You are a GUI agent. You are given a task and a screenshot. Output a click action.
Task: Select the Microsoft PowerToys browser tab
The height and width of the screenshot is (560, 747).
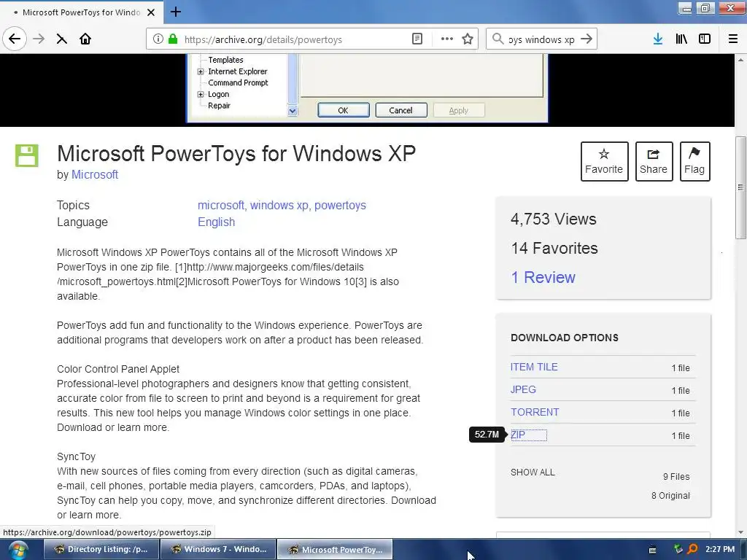tap(82, 12)
